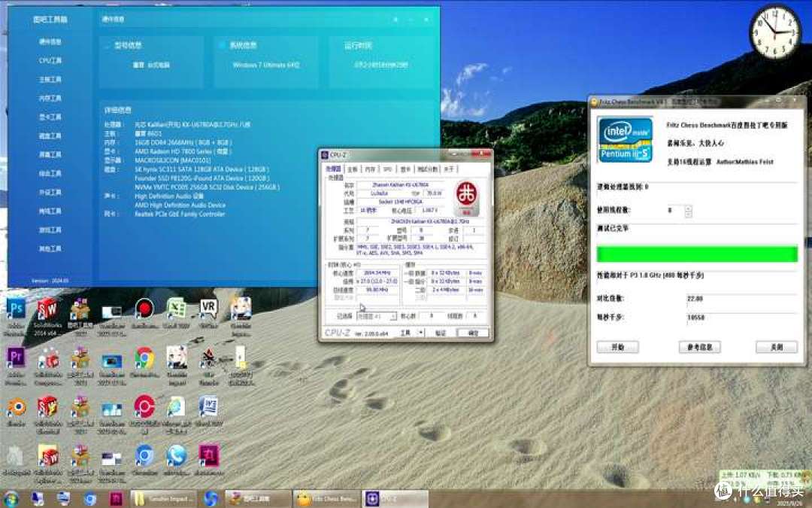
Task: Switch to 测试分数 tab in CPU-Z
Action: [428, 169]
